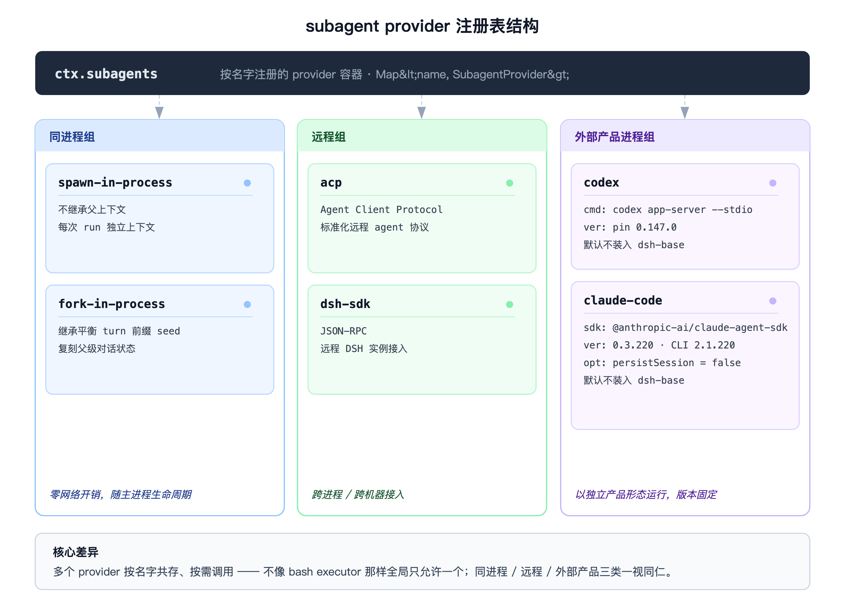Click the 'JSON-RPC' line
Image resolution: width=845 pixels, height=616 pixels.
(344, 331)
